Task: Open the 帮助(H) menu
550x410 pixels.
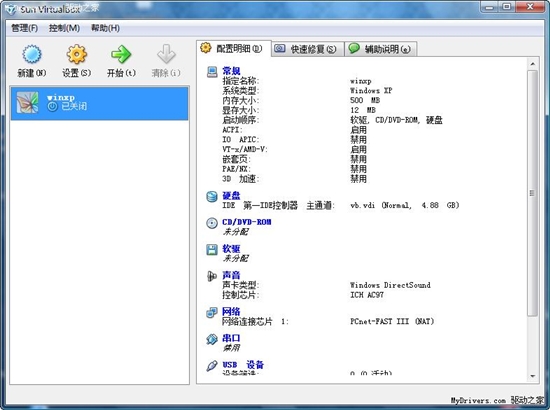Action: point(106,28)
